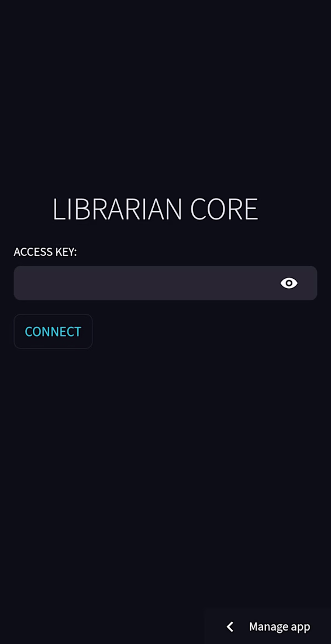Viewport: 331px width, 644px height.
Task: Click the eye icon inside the input
Action: pos(289,283)
